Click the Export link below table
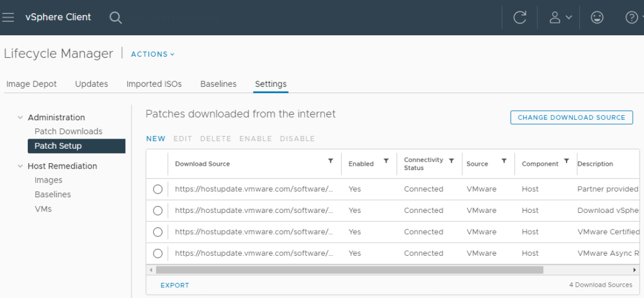 coord(174,285)
